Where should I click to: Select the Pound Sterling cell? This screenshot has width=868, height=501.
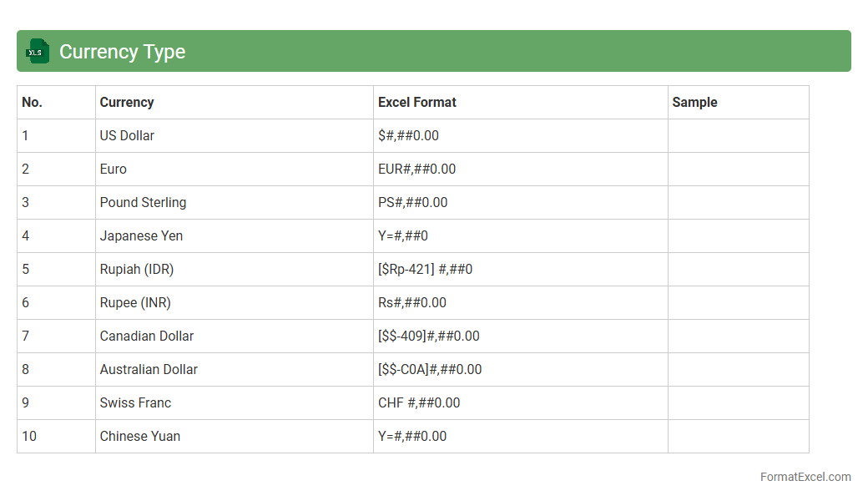click(x=143, y=202)
